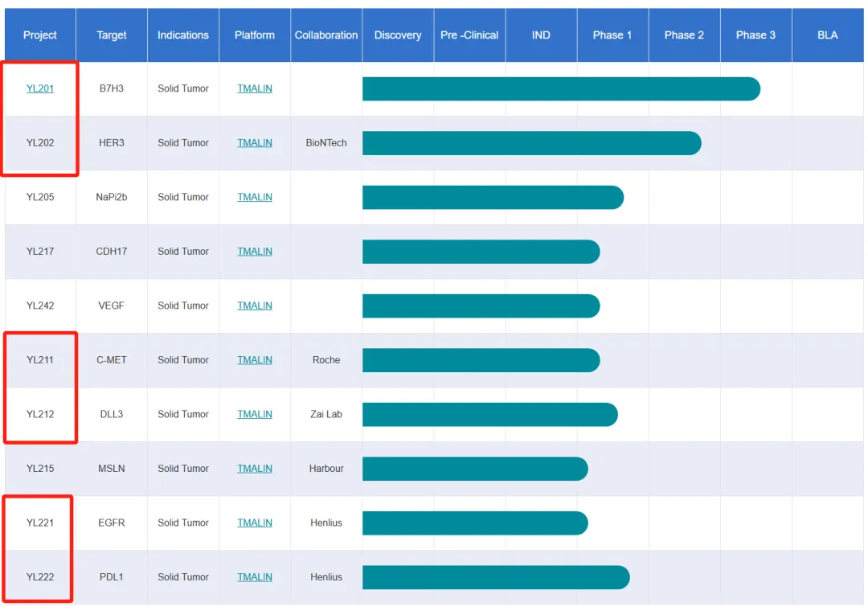The image size is (868, 615).
Task: Click the Phase 3 column header
Action: 755,35
